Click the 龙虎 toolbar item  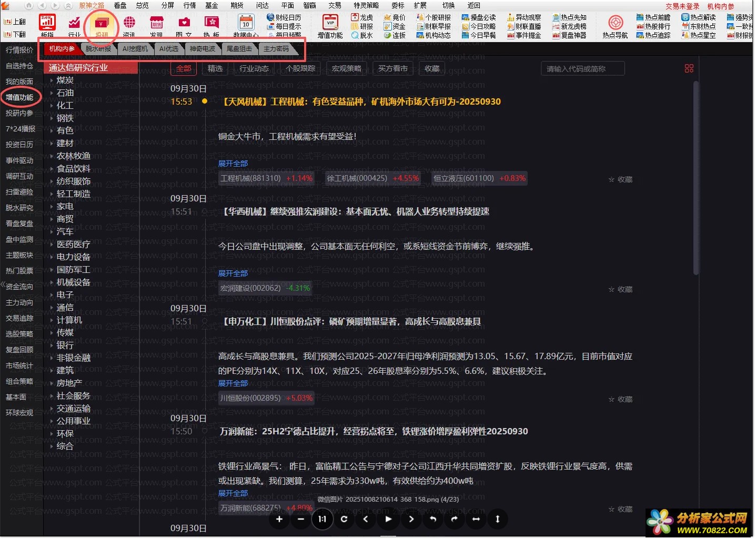(x=362, y=17)
